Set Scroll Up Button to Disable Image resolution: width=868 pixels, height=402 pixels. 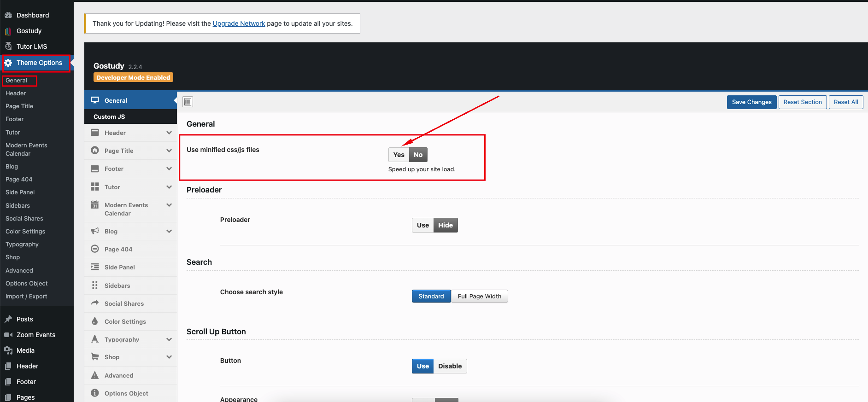(x=450, y=366)
